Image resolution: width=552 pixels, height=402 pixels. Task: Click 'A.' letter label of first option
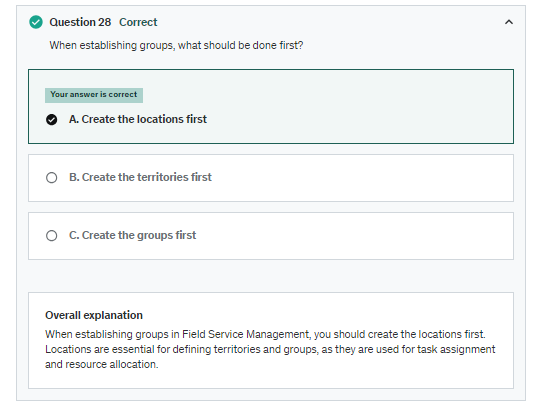(74, 119)
